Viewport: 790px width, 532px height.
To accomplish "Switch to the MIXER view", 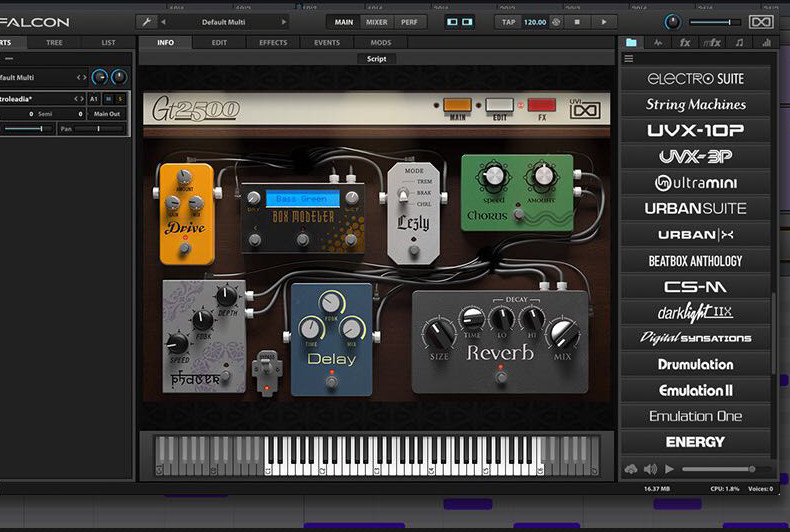I will pyautogui.click(x=377, y=22).
